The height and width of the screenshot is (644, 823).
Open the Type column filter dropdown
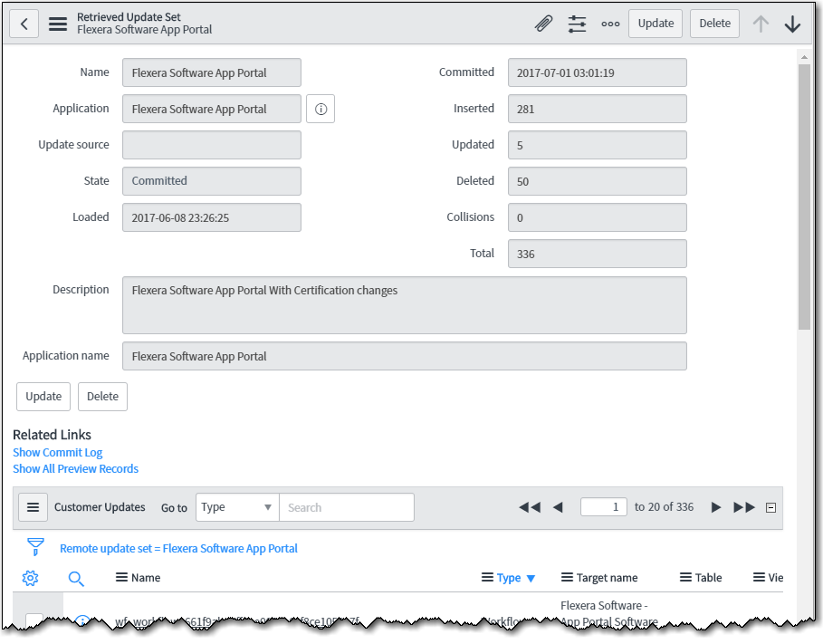[531, 577]
